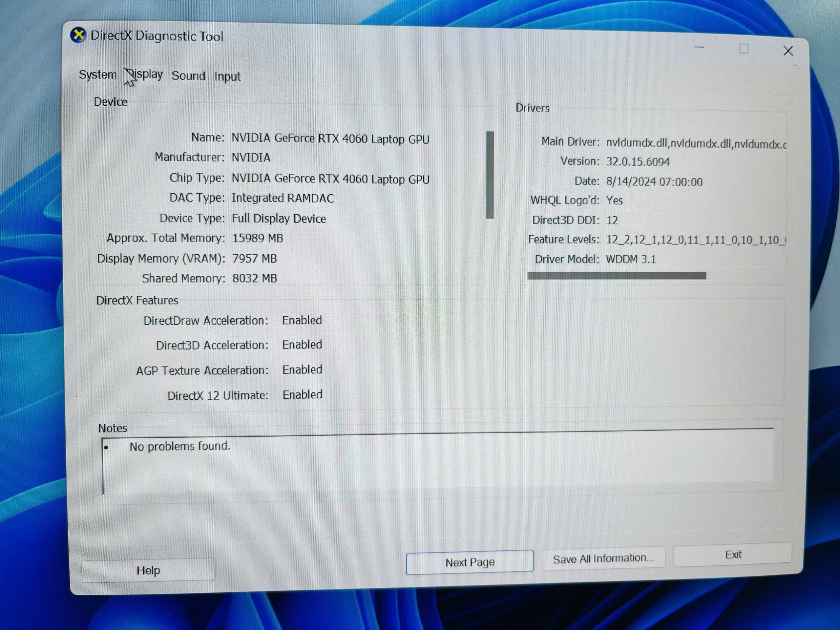Click the 'DirectX 12 Ultimate:' label
The width and height of the screenshot is (840, 630).
click(218, 395)
